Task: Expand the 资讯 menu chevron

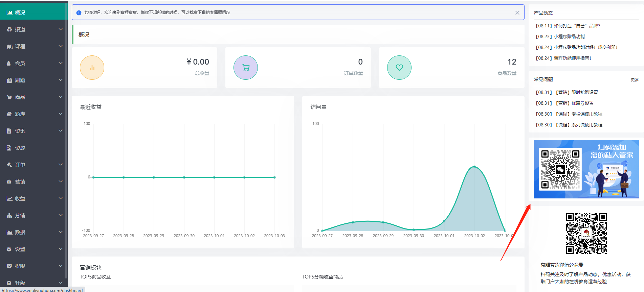Action: 61,131
